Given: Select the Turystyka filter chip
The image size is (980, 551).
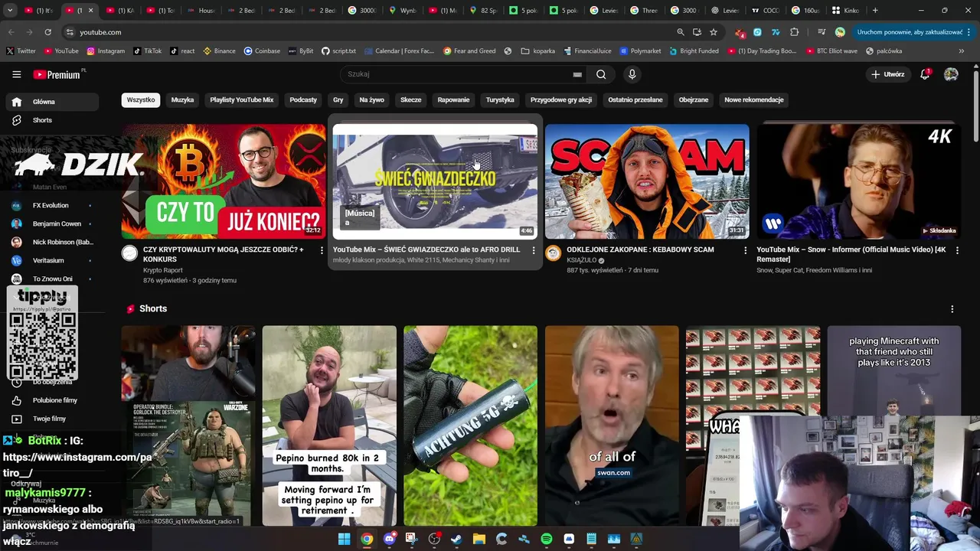Looking at the screenshot, I should click(x=500, y=99).
